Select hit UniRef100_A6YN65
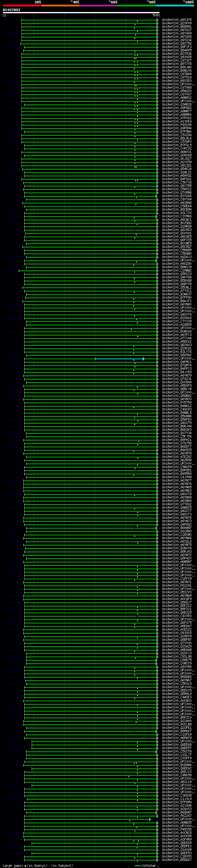 (177, 487)
